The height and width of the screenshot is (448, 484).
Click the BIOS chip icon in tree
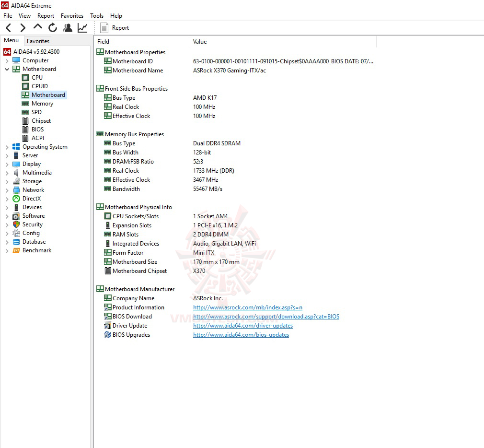pos(25,130)
